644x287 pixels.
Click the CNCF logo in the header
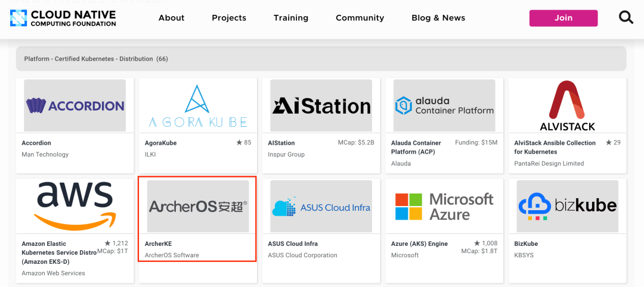click(63, 18)
